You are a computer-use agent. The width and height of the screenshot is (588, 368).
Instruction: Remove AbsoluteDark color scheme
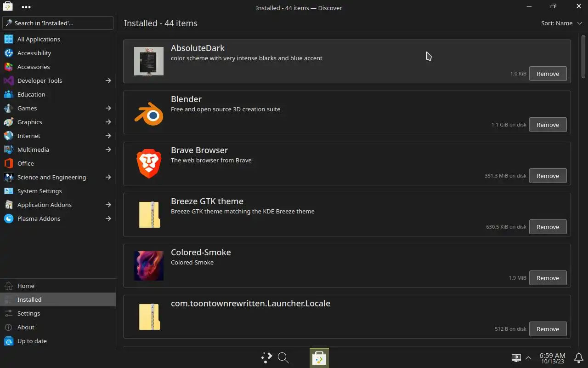point(548,74)
